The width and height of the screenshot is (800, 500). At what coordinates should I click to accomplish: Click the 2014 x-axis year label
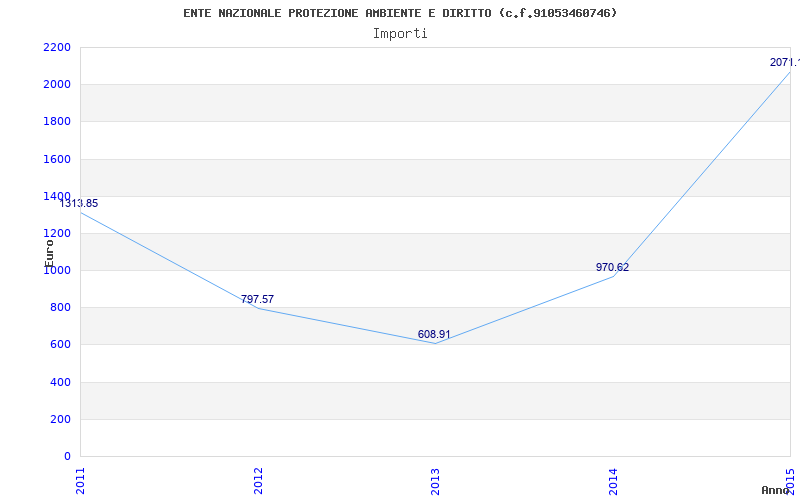tap(613, 479)
